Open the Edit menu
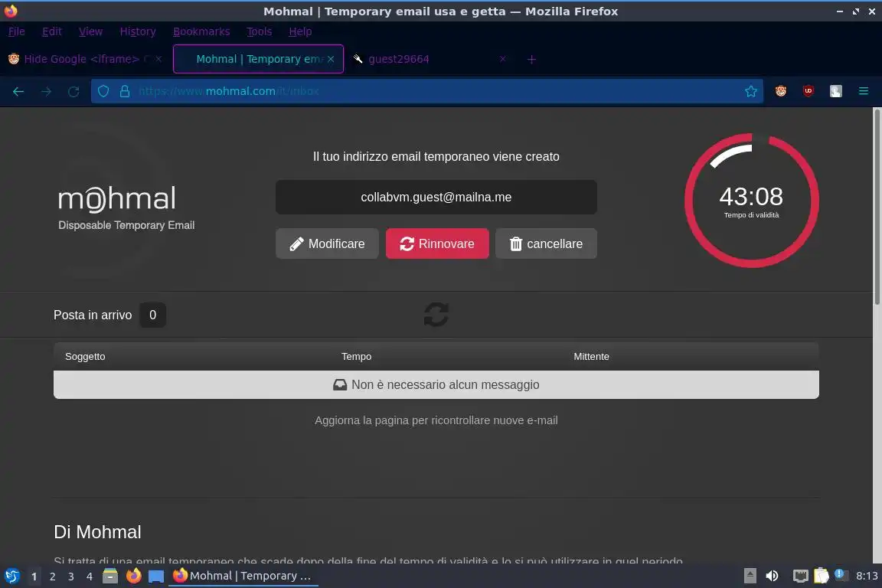The width and height of the screenshot is (882, 588). click(x=52, y=31)
